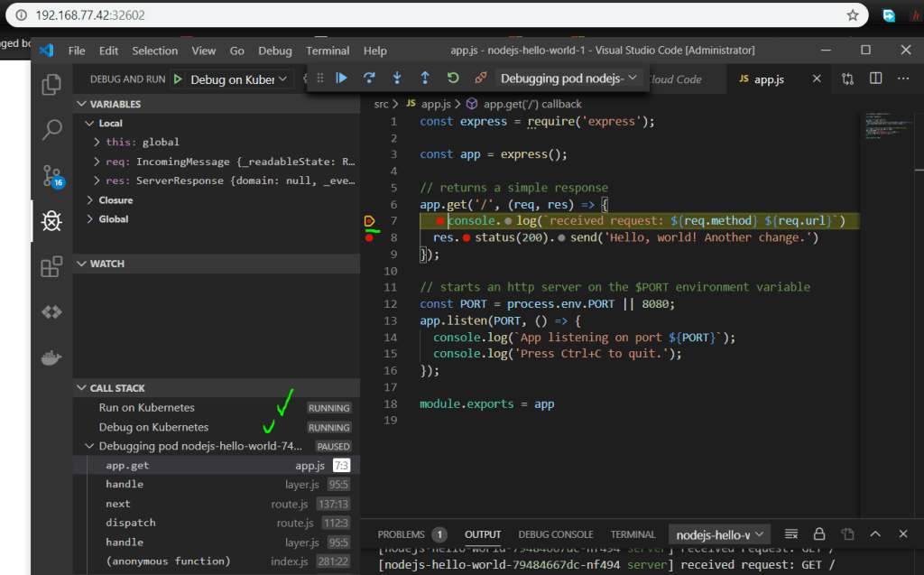Toggle split editor layout
The width and height of the screenshot is (924, 575).
pyautogui.click(x=875, y=79)
